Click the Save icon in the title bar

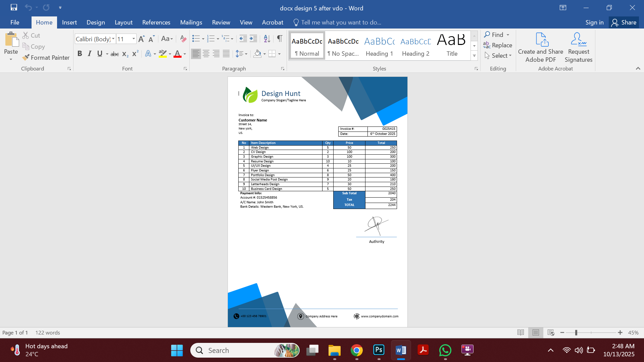(14, 7)
